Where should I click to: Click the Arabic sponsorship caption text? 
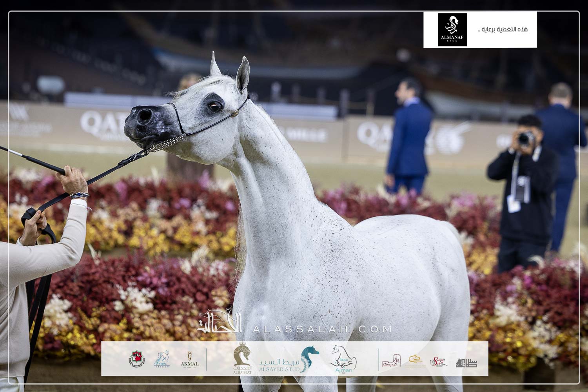tap(503, 29)
